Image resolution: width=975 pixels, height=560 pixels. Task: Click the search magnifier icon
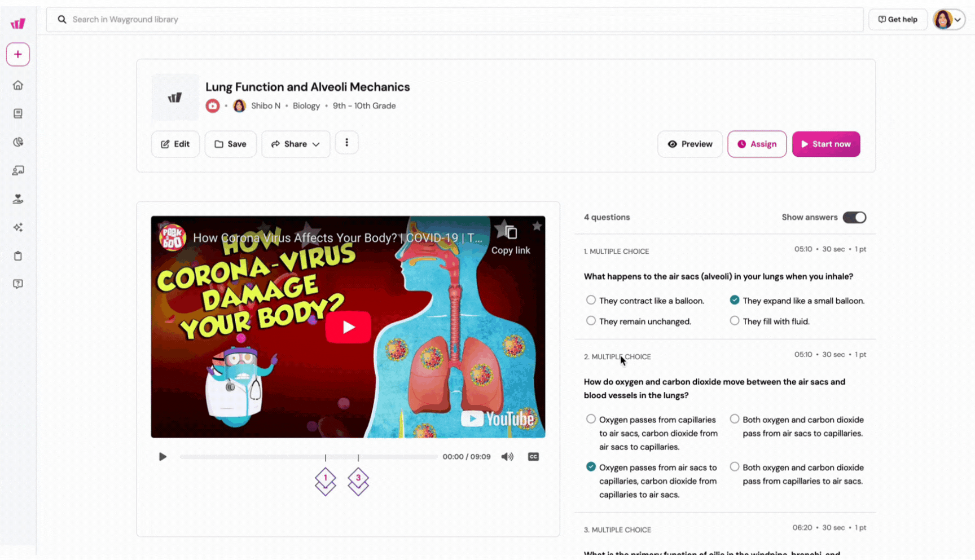click(62, 19)
